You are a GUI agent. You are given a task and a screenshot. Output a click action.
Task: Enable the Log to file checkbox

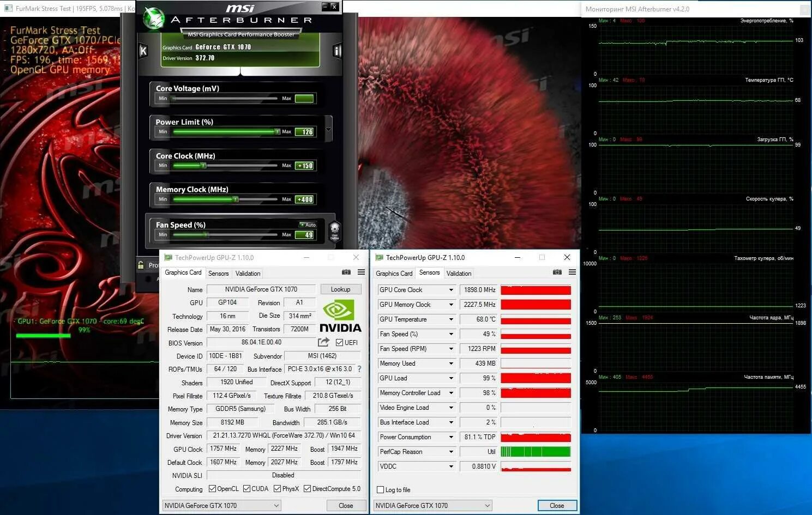(x=381, y=490)
